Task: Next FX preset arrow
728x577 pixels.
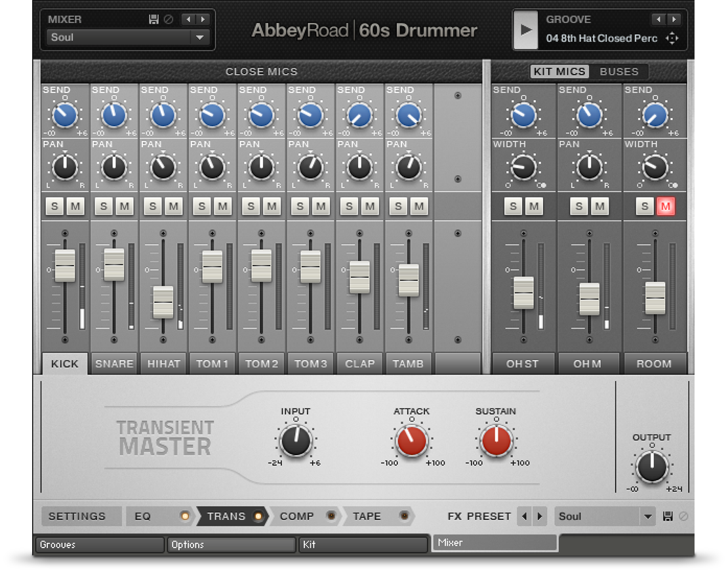Action: tap(540, 516)
